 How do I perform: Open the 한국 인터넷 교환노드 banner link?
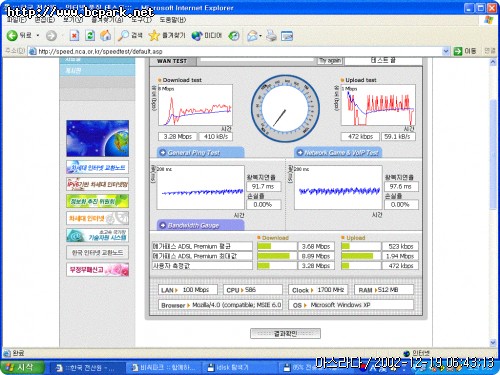pos(97,253)
